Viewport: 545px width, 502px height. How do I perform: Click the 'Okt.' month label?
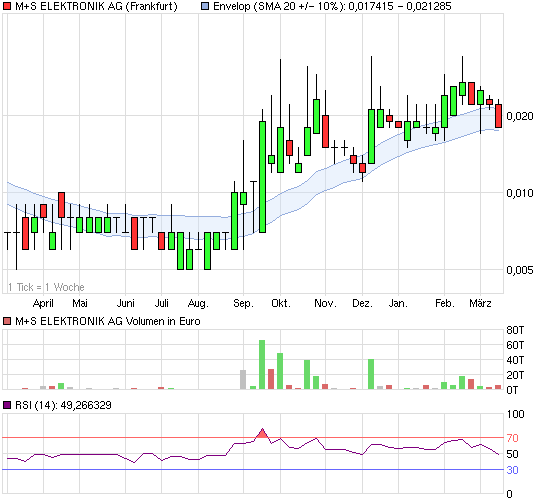coord(280,303)
